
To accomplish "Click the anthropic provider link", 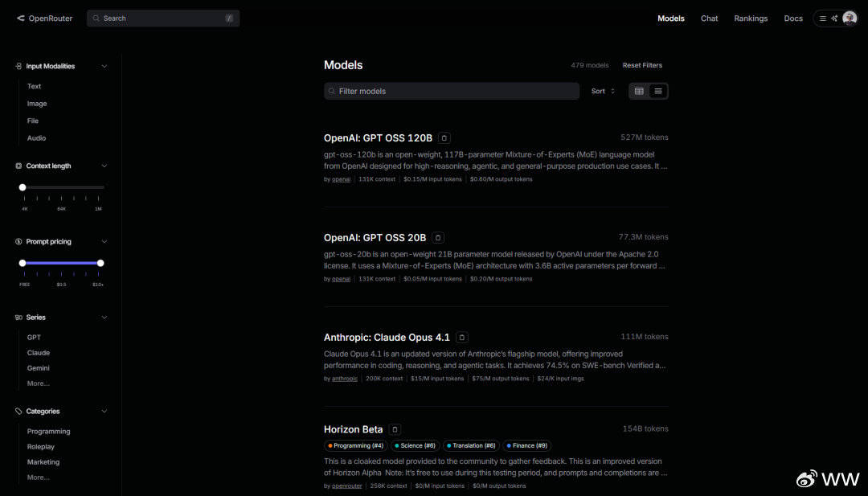I will [x=345, y=379].
